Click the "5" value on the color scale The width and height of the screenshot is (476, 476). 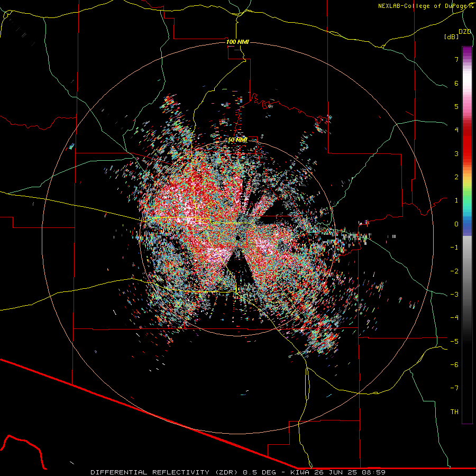pyautogui.click(x=456, y=106)
